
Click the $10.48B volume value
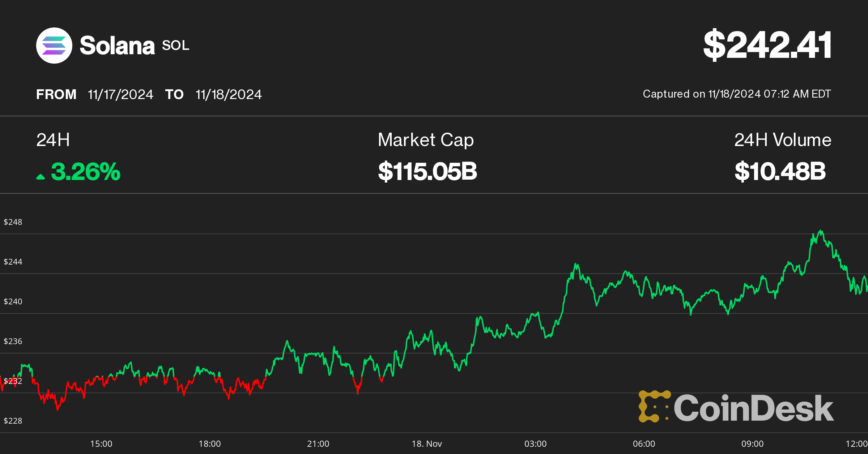780,171
